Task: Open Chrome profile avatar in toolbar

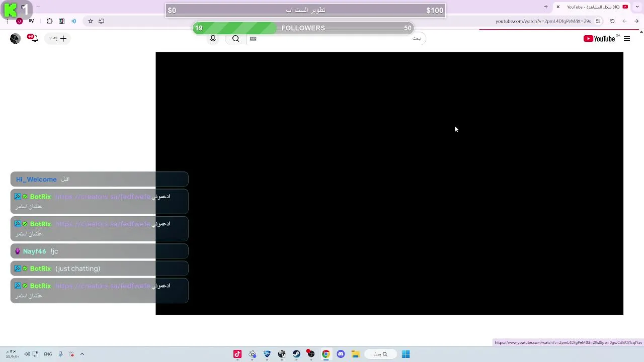Action: 19,21
